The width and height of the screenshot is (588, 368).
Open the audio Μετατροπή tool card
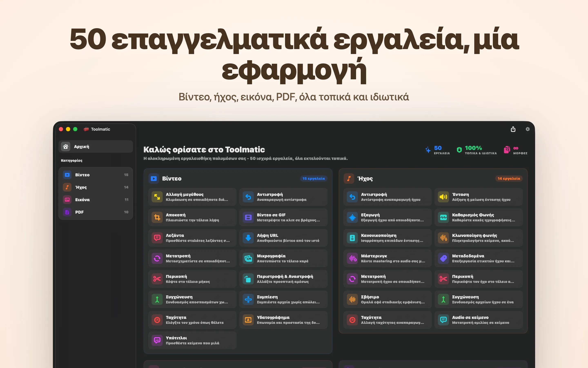point(387,279)
